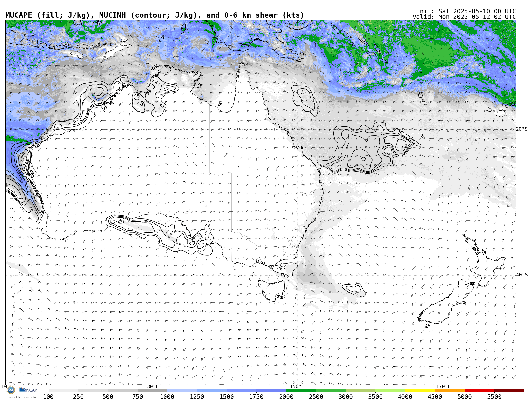Pick the red 5000–5500 colorbar swatch
This screenshot has height=400, width=532.
pos(479,391)
